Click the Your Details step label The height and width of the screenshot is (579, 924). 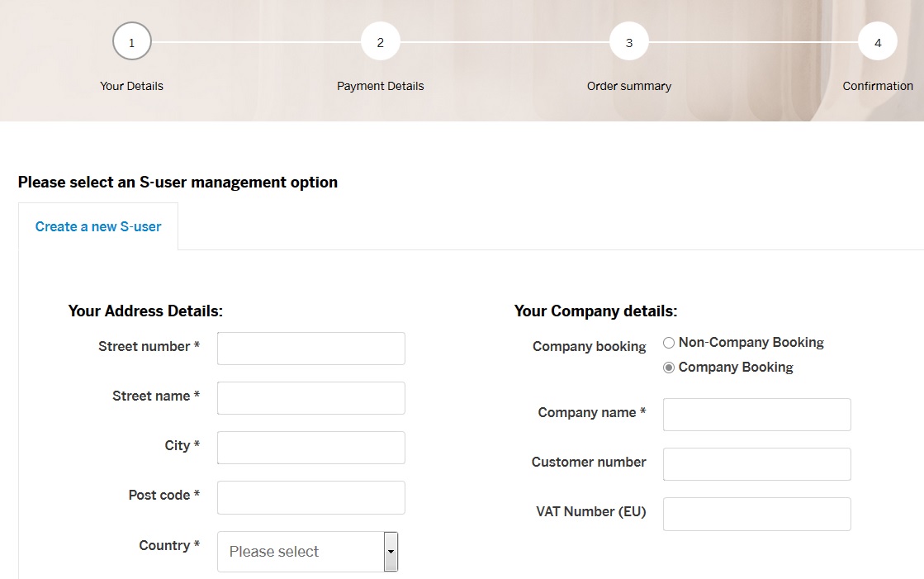point(132,86)
